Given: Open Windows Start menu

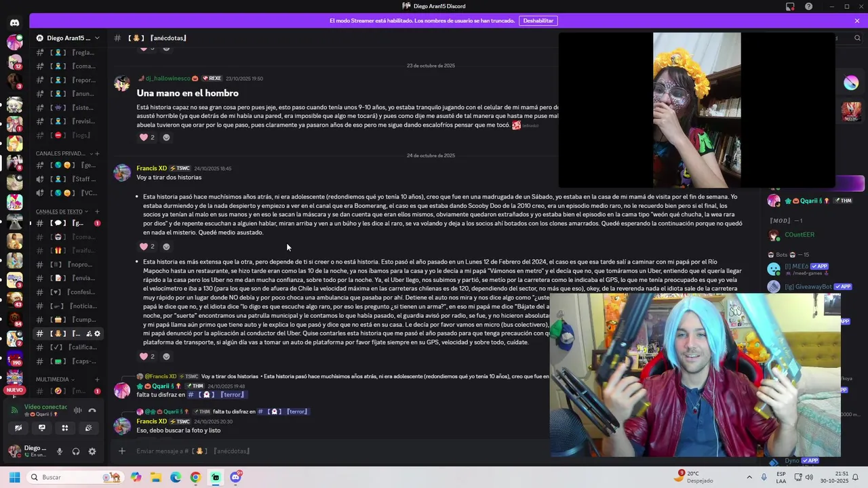Looking at the screenshot, I should pyautogui.click(x=14, y=477).
